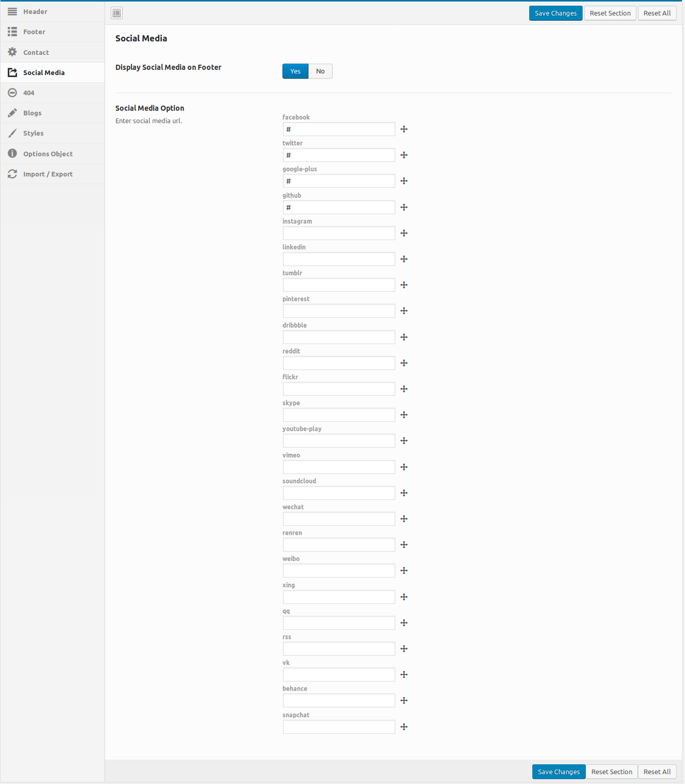Click the top Save Changes button
Screen dimensions: 685x784
pos(556,13)
